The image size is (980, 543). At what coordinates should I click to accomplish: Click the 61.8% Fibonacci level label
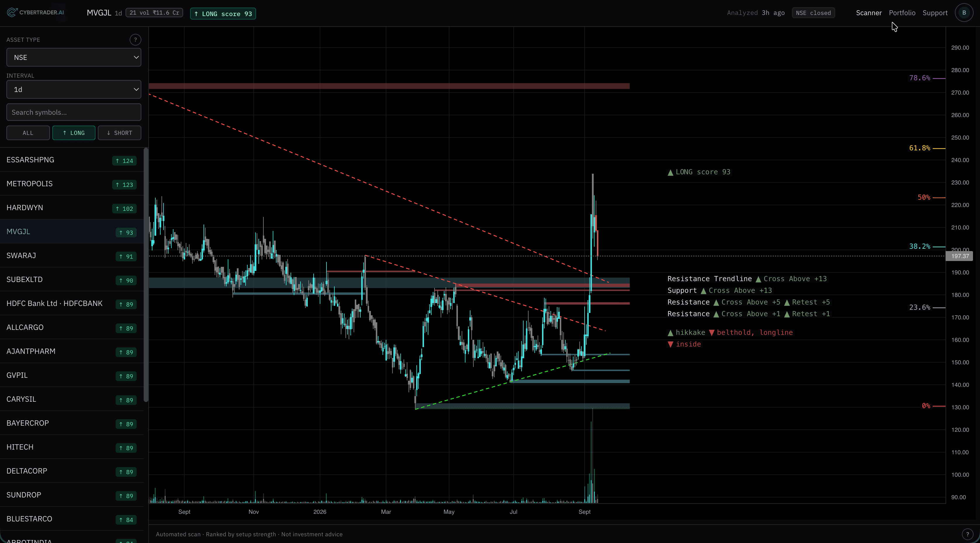(x=920, y=148)
